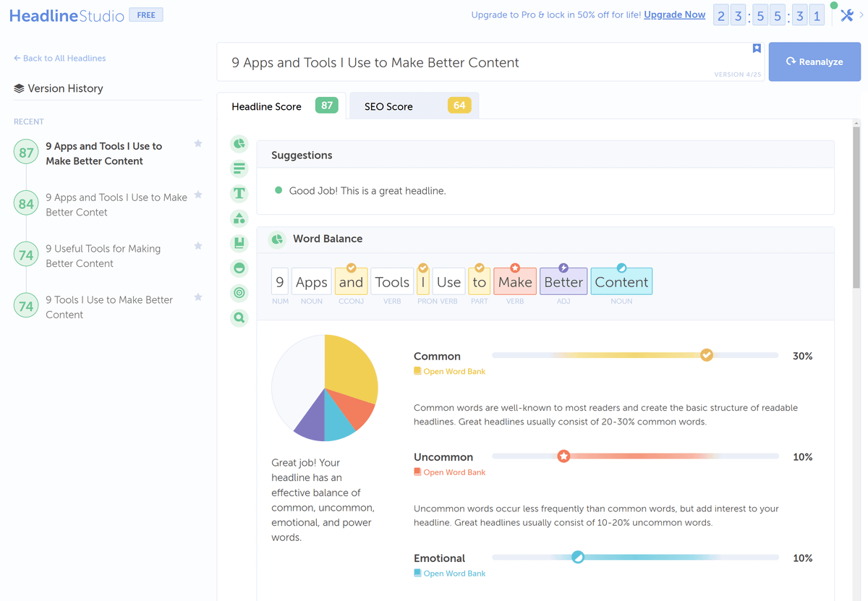This screenshot has width=868, height=601.
Task: Click the bookmarked book icon in the sidebar
Action: [239, 243]
